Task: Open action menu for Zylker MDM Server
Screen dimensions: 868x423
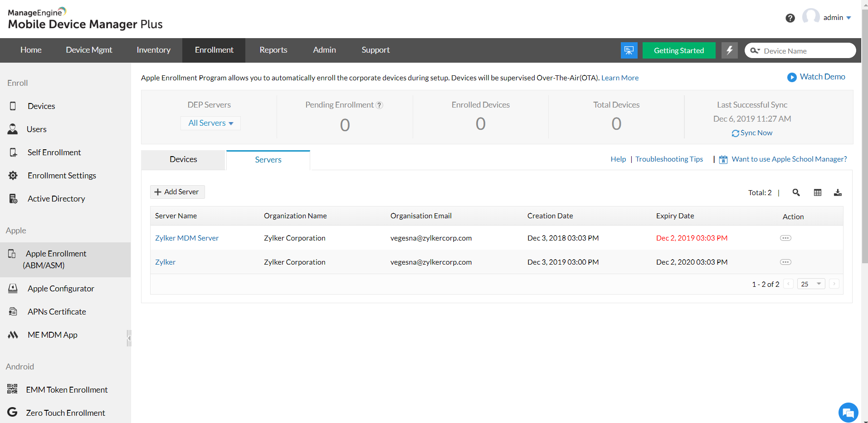Action: click(x=785, y=238)
